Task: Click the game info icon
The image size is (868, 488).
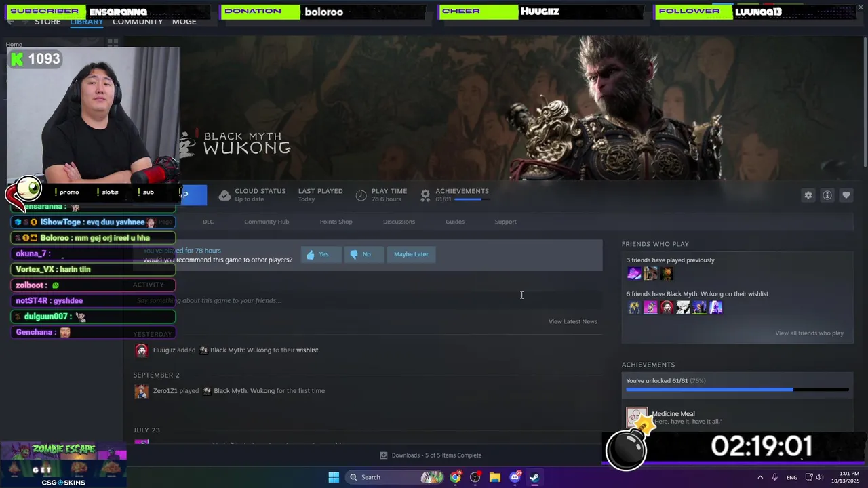Action: 827,195
